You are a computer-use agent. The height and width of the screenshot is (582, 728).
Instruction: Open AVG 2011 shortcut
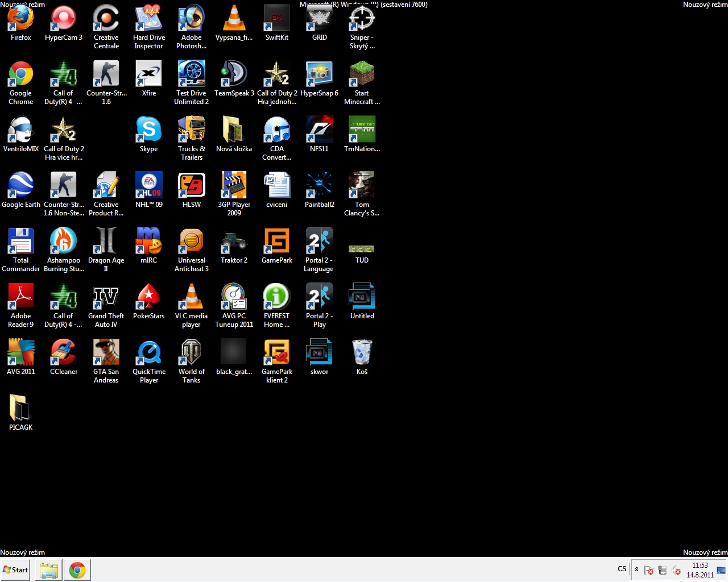click(x=21, y=357)
